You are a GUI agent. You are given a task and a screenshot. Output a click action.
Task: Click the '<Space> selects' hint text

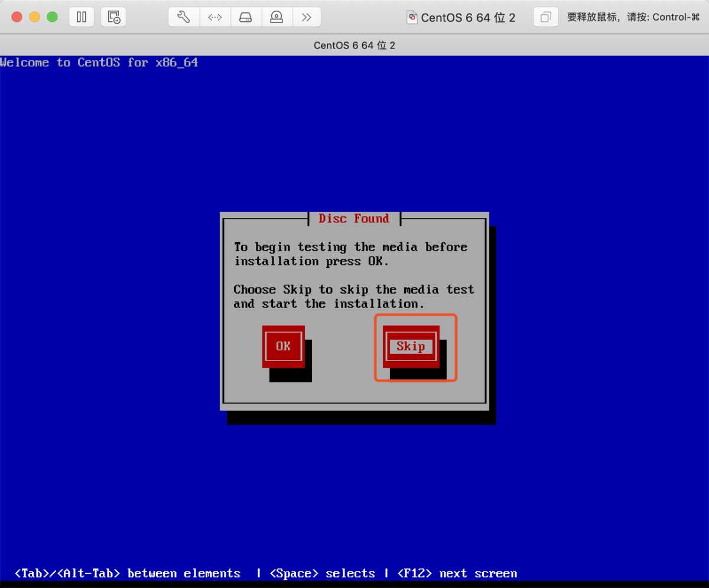(322, 573)
